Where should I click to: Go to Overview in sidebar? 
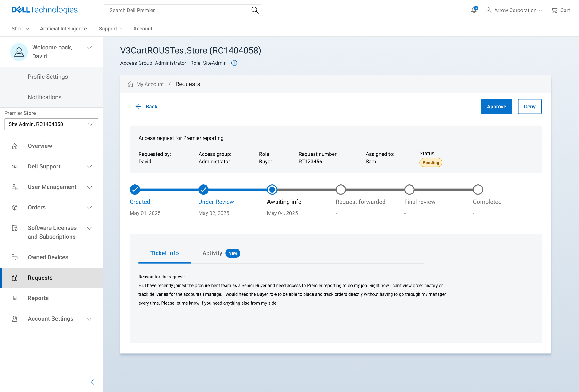coord(40,146)
